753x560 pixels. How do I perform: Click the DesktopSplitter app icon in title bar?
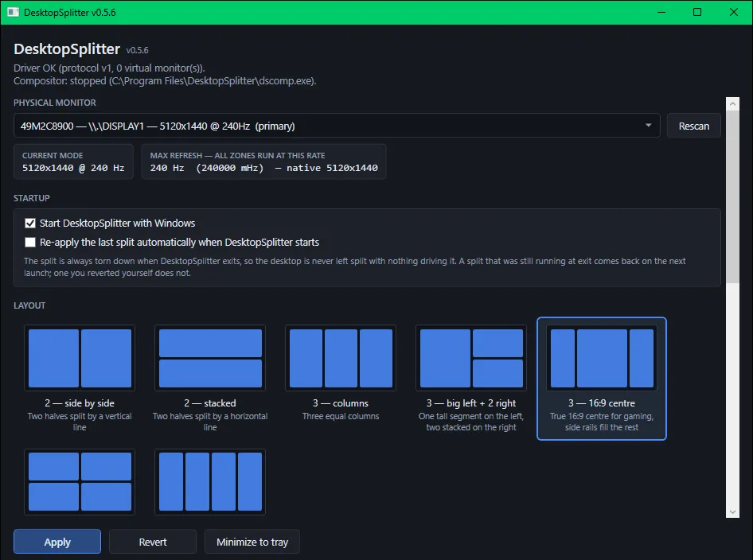pos(13,13)
